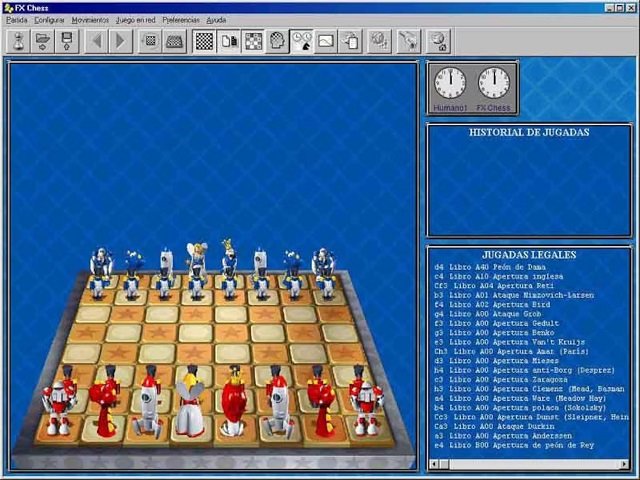
Task: Open a saved game with folder icon
Action: pyautogui.click(x=42, y=41)
